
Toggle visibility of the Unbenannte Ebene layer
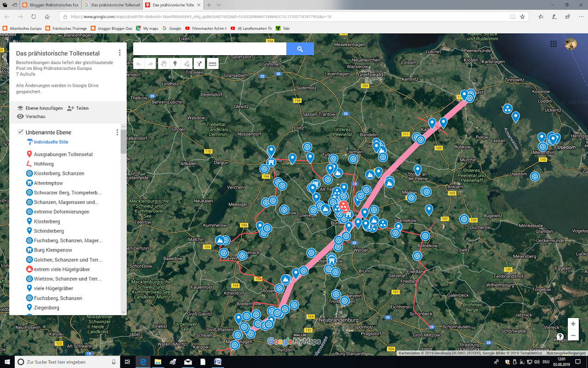(20, 132)
